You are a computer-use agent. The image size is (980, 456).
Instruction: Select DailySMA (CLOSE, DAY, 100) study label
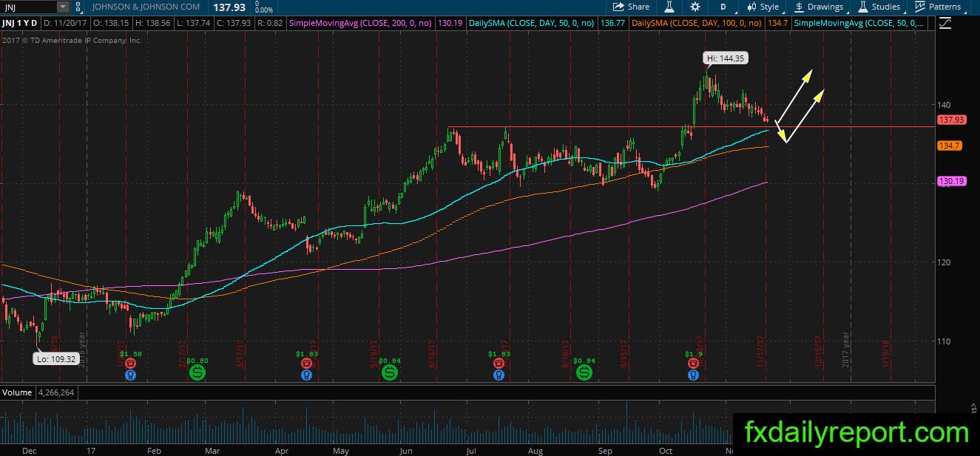coord(697,24)
